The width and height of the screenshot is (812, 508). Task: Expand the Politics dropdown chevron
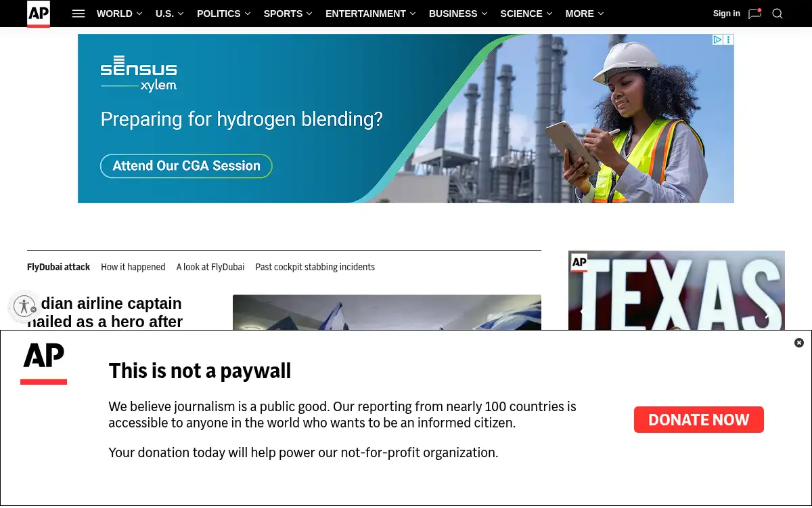point(247,14)
